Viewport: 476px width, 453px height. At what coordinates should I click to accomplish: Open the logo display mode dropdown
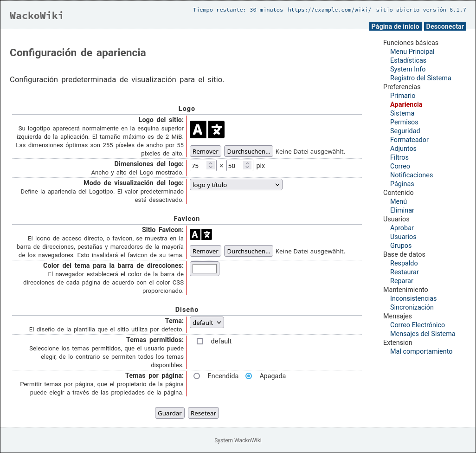pos(236,184)
